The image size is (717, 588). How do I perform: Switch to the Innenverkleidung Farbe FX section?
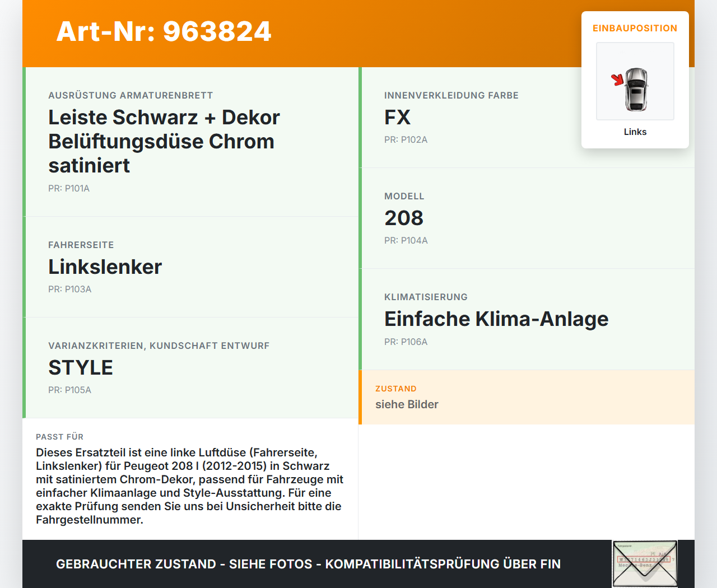click(x=527, y=117)
